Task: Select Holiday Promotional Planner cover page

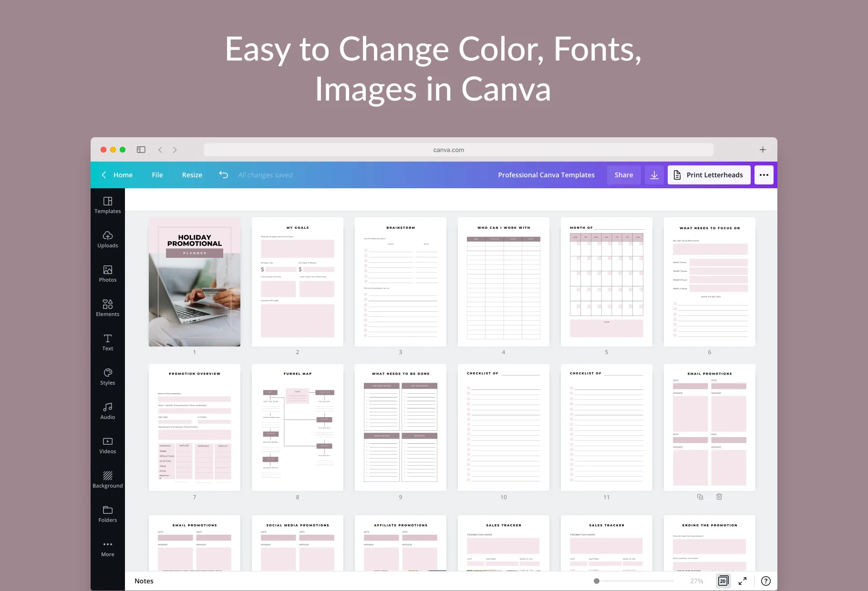Action: point(195,282)
